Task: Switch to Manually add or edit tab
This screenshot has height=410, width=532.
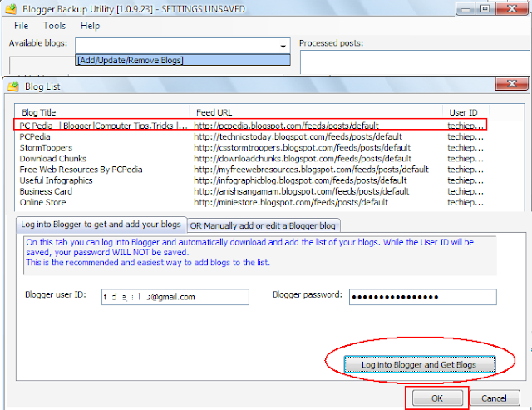Action: point(263,225)
